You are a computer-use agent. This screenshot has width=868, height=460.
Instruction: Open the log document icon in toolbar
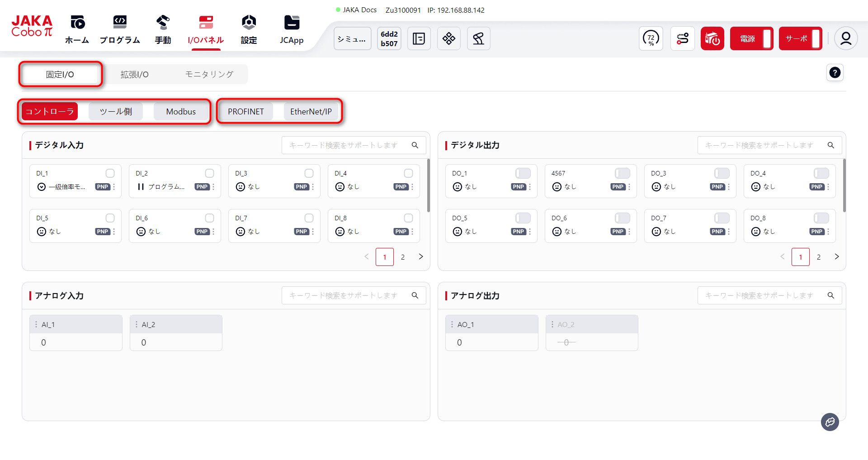pyautogui.click(x=419, y=38)
